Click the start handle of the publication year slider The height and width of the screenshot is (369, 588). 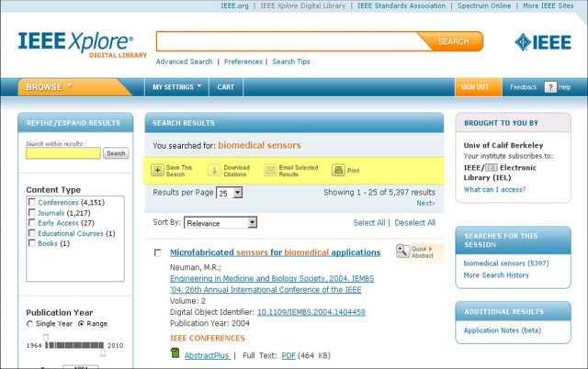coord(46,338)
